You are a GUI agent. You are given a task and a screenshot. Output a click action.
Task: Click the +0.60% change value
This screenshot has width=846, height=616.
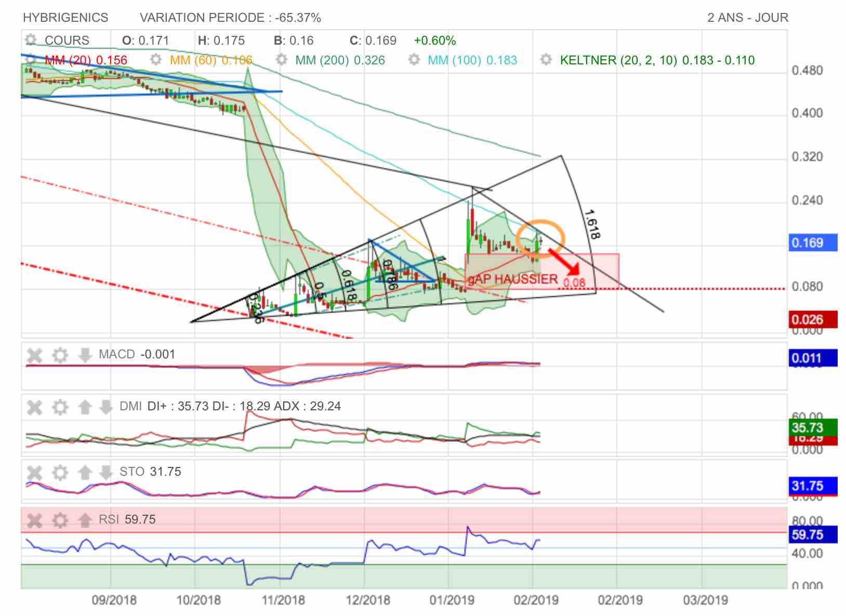coord(435,41)
